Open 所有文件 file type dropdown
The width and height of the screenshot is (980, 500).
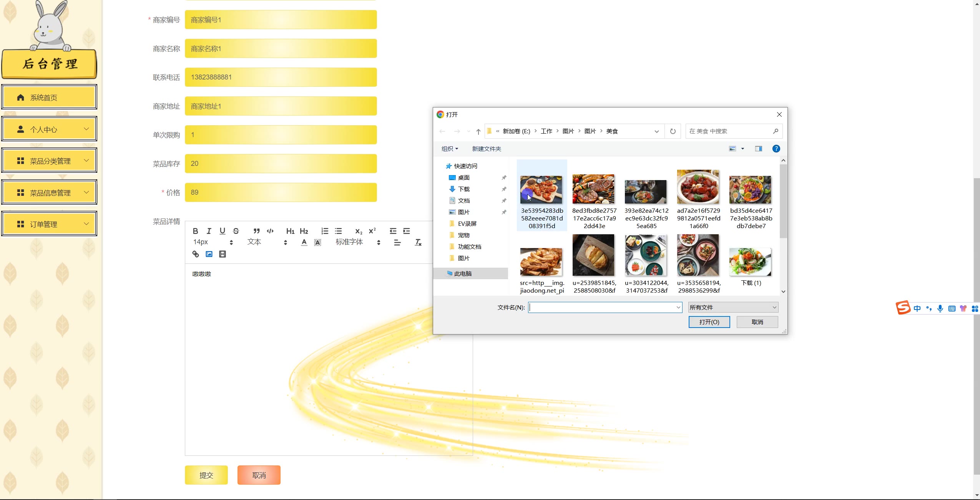(x=733, y=307)
